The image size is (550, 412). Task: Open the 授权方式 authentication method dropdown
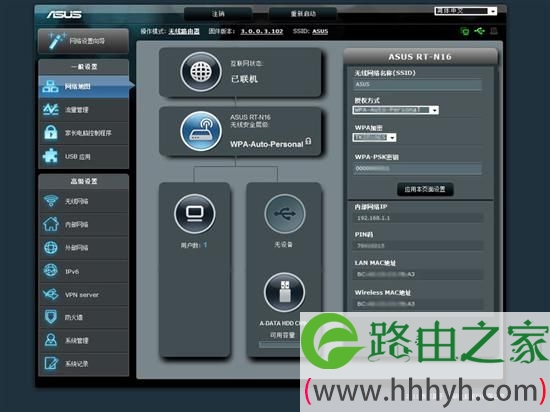coord(396,110)
